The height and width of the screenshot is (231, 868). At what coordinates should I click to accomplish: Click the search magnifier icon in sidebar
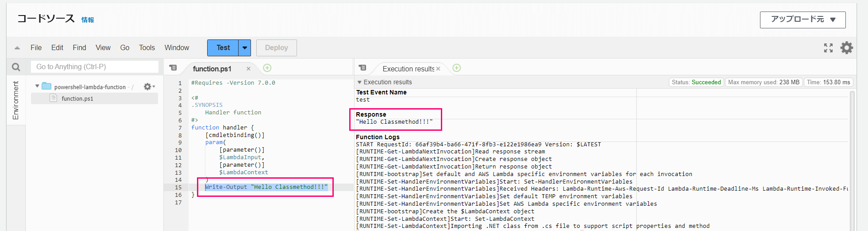[16, 67]
